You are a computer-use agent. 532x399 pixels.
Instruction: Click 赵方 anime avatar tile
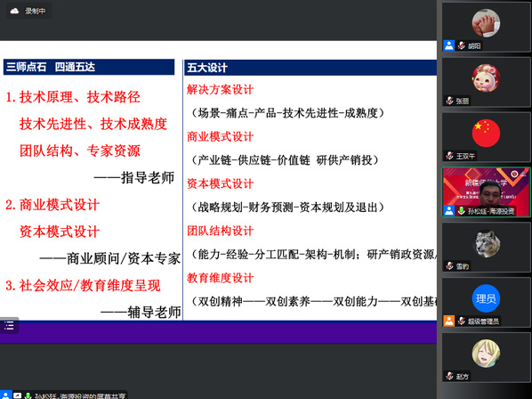pyautogui.click(x=486, y=357)
